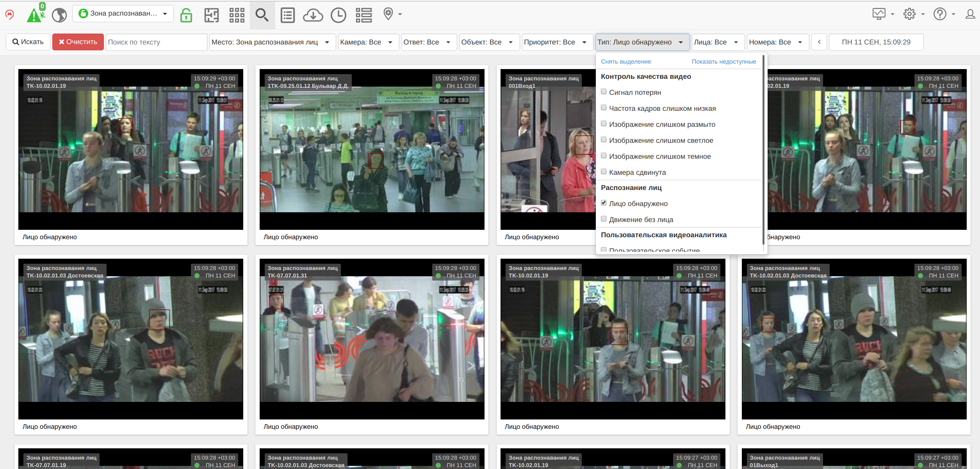Click the cloud download icon
Viewport: 980px width, 469px height.
313,15
